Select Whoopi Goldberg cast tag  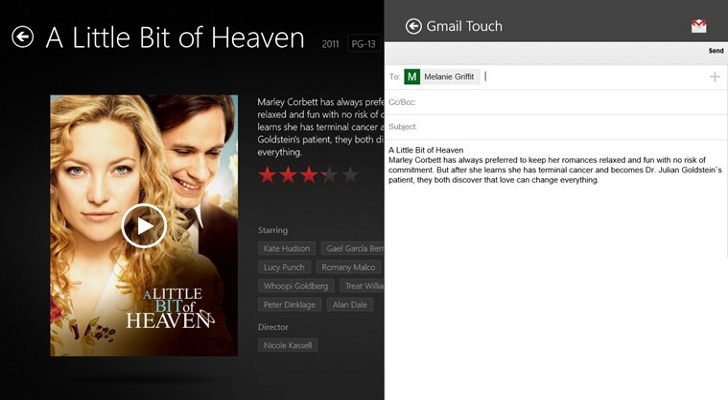(294, 286)
